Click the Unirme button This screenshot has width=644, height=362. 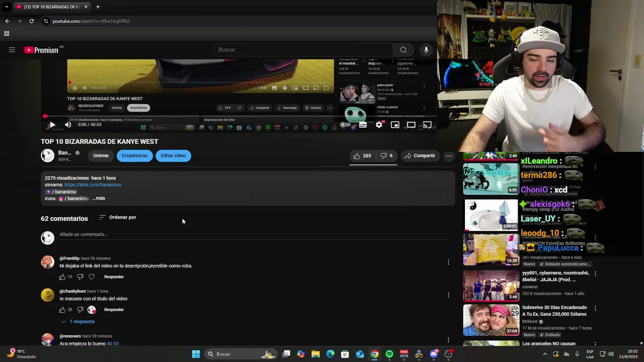[x=101, y=156]
